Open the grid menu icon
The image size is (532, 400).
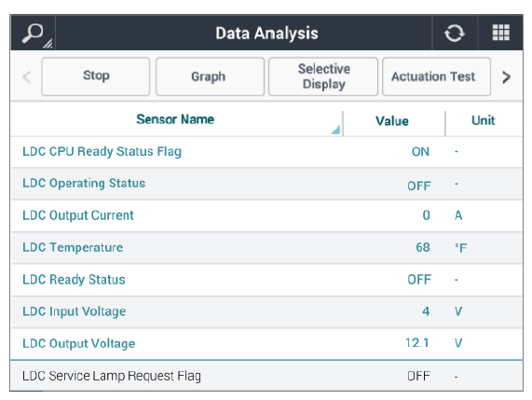pos(500,33)
